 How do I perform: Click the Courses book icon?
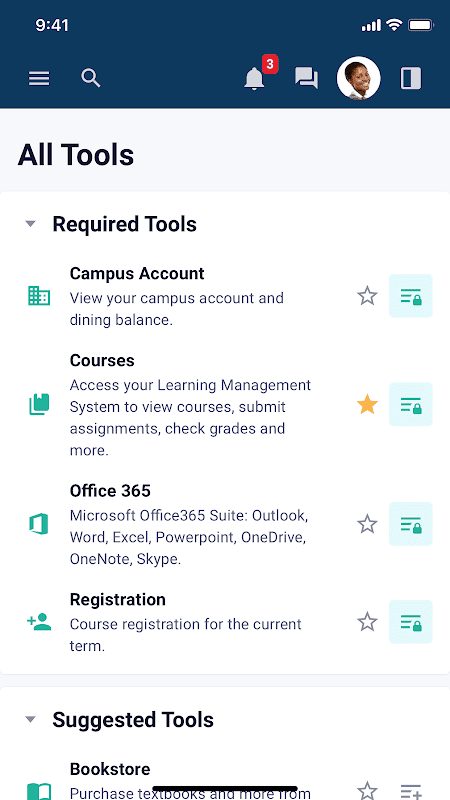tap(39, 404)
